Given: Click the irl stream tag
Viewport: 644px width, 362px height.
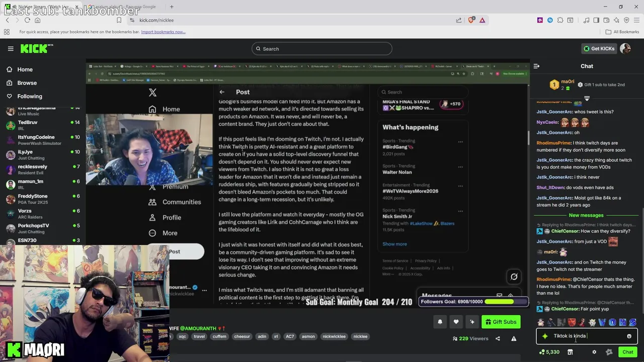Looking at the screenshot, I should pyautogui.click(x=276, y=337).
